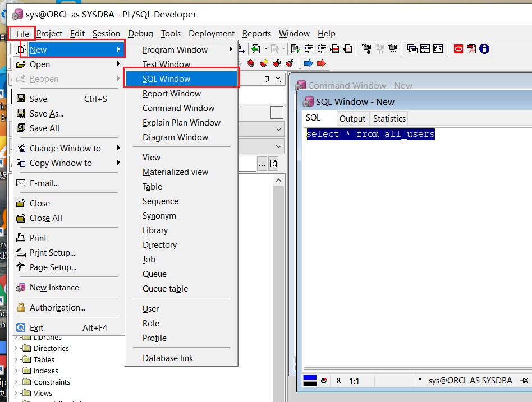532x402 pixels.
Task: Expand the Tables tree folder
Action: (x=16, y=359)
